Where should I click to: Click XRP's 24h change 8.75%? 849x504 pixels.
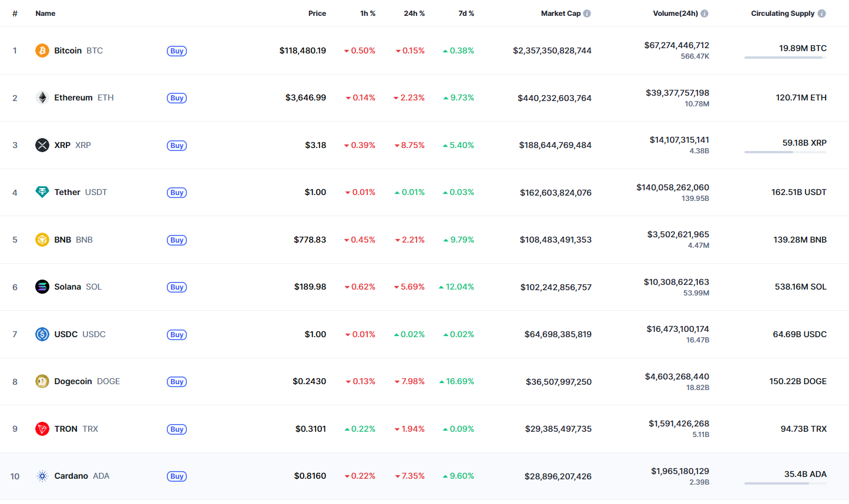point(410,145)
